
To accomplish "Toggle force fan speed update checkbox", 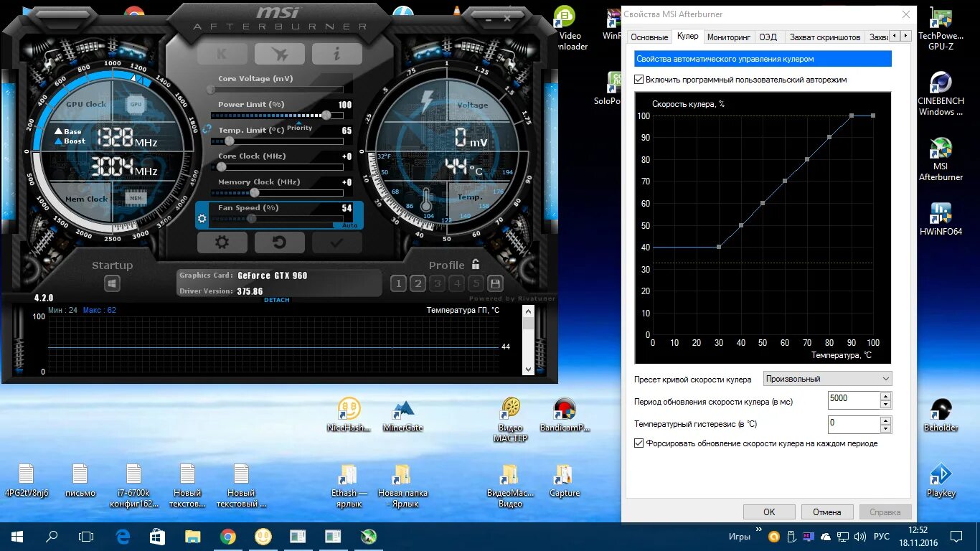I will click(x=639, y=443).
